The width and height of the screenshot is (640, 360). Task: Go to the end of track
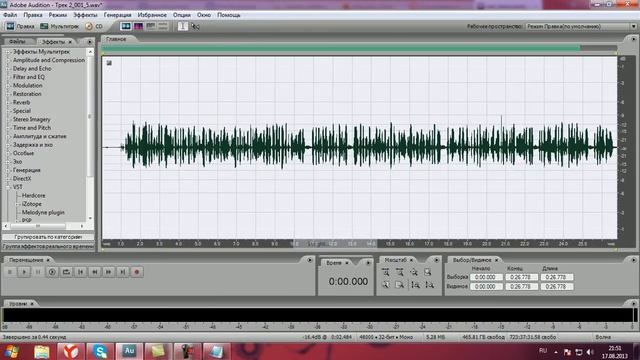pos(122,272)
